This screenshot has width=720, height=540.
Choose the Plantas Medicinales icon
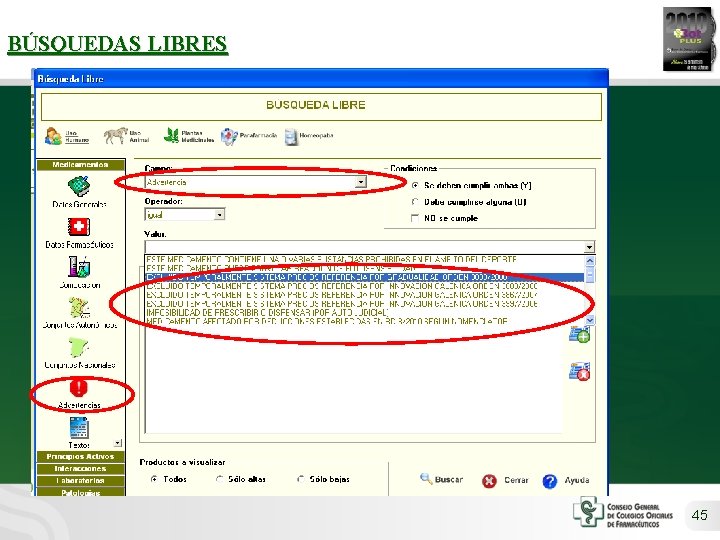tap(171, 136)
